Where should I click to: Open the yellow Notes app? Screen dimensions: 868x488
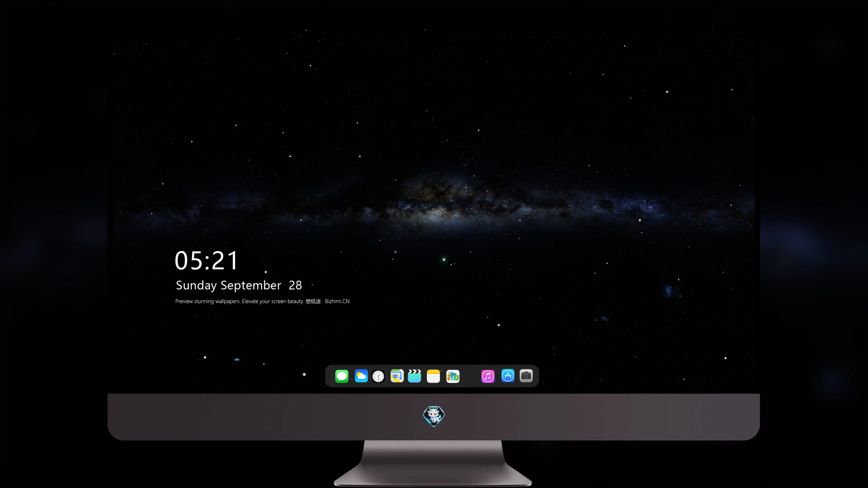(433, 376)
